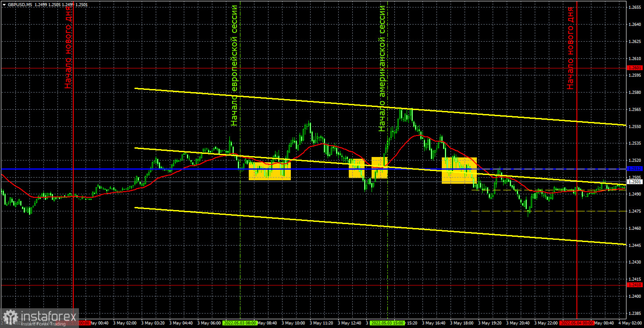
Task: Click the 3 May 04:40 time label
Action: point(182,323)
